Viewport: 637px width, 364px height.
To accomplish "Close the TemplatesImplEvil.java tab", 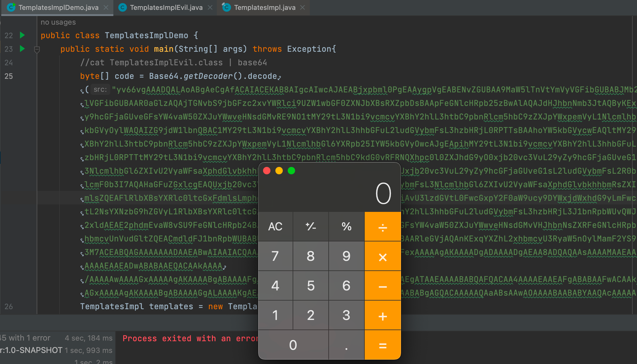I will click(x=210, y=7).
